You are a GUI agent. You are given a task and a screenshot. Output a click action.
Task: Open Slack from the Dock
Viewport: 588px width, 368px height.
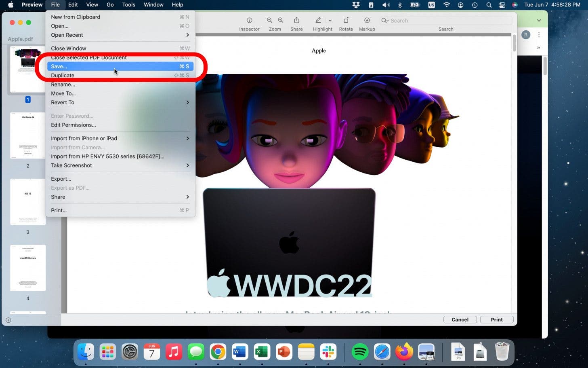pos(328,352)
